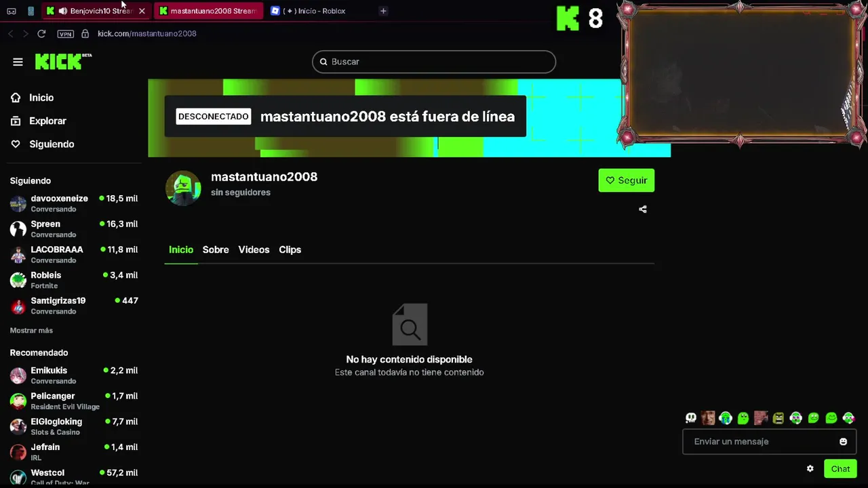Open new browser tab with plus icon
Screen dimensions: 868x488
383,11
